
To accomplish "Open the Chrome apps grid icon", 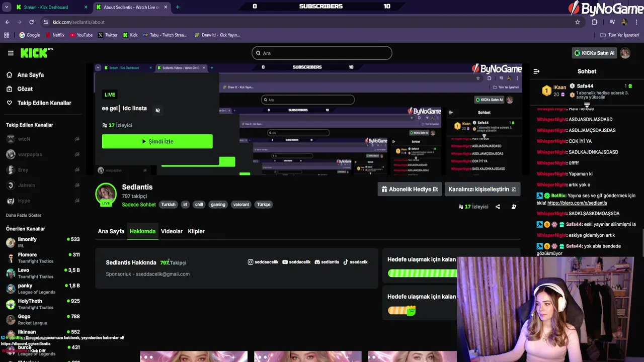I will pos(7,35).
